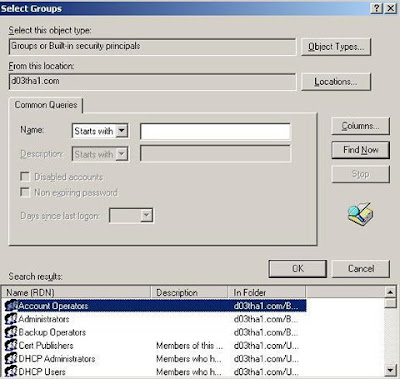Click Cert Publishers description 'Members of this ...'
Screen dimensions: 400x379
tap(189, 346)
